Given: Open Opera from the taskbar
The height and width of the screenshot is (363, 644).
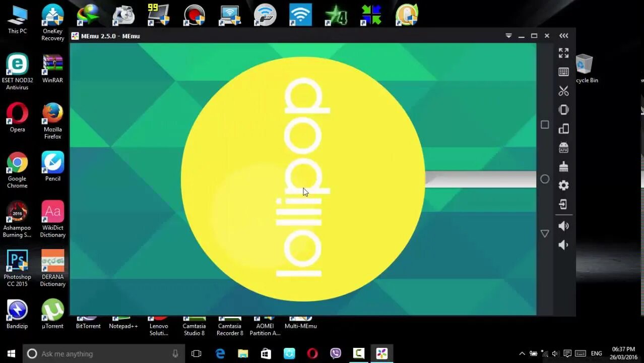Looking at the screenshot, I should click(312, 353).
